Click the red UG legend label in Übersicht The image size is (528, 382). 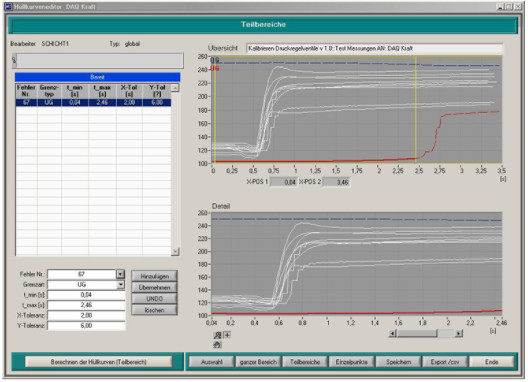click(x=215, y=68)
